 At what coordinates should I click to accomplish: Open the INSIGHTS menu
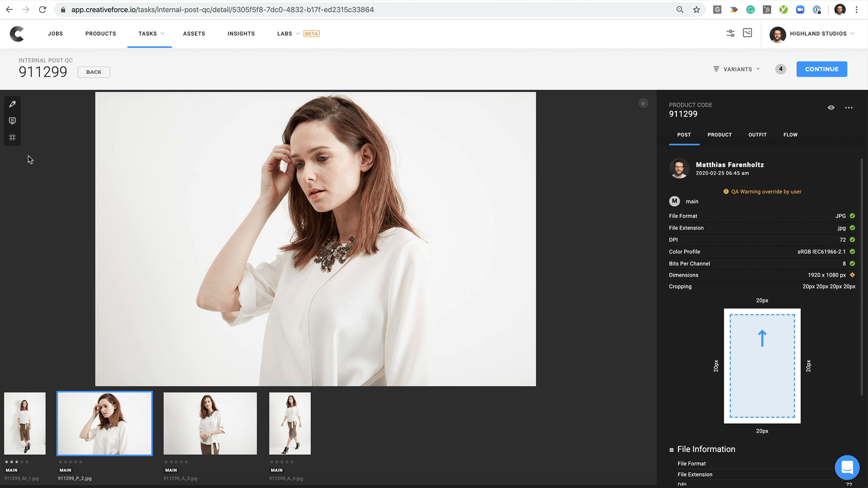tap(241, 34)
